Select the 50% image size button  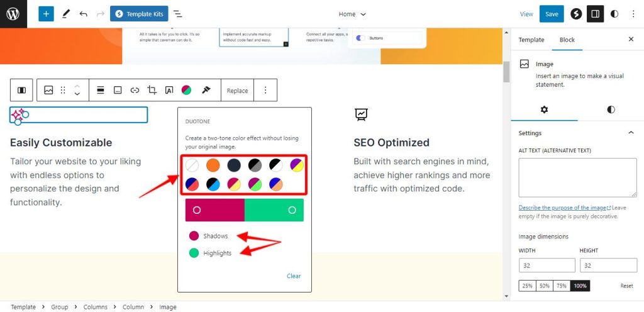tap(545, 286)
